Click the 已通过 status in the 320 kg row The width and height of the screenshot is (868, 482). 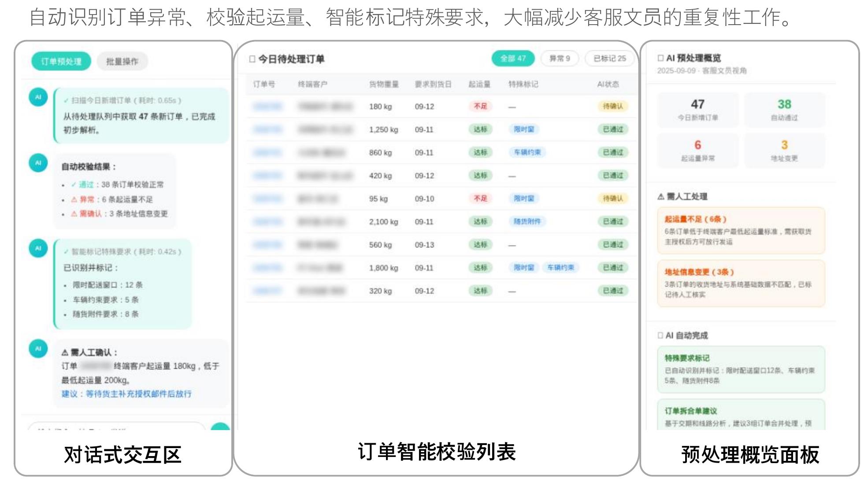(613, 291)
